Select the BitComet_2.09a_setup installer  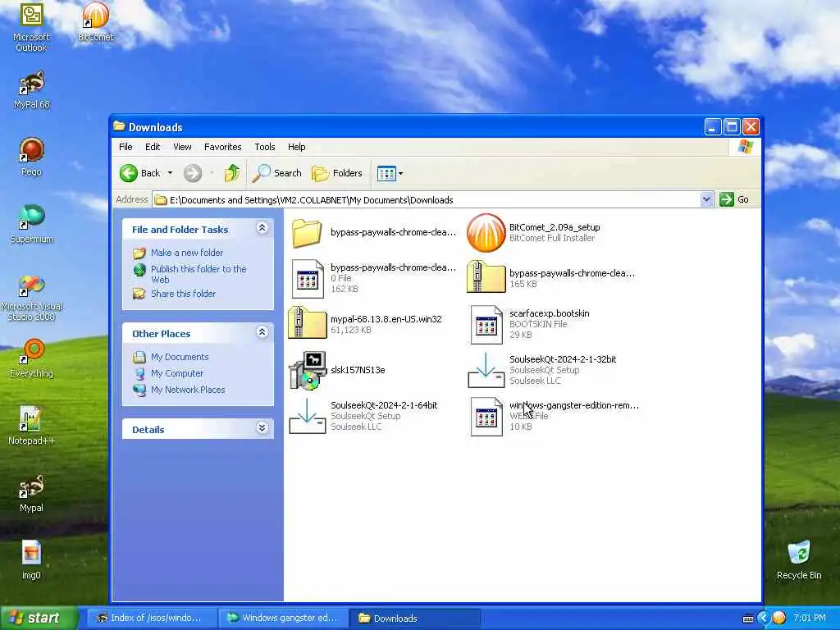click(533, 232)
